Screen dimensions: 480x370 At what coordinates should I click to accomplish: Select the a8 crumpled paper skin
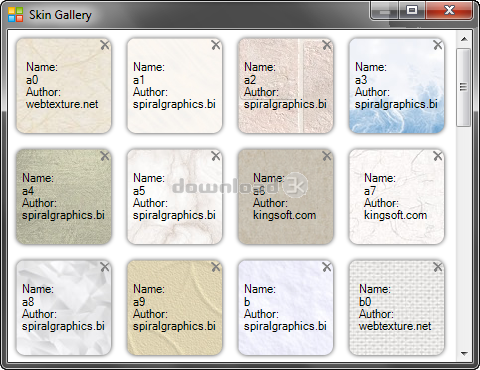pyautogui.click(x=64, y=308)
